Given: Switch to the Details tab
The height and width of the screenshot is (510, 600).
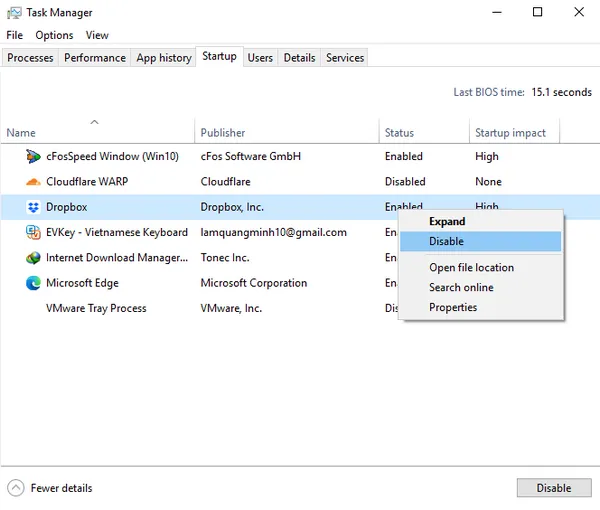Looking at the screenshot, I should 299,58.
